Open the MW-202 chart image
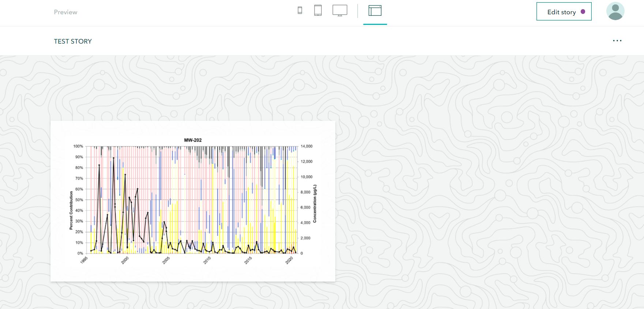Viewport: 644px width, 309px height. click(193, 201)
